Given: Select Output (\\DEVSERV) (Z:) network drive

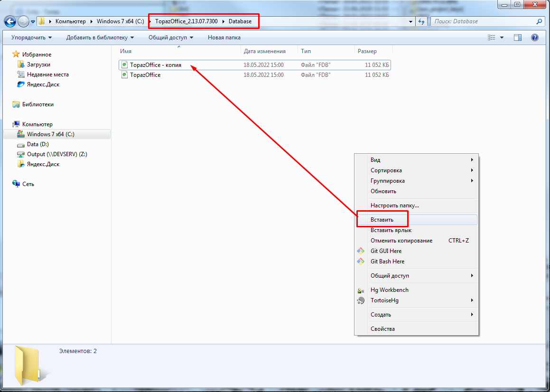Looking at the screenshot, I should tap(57, 154).
